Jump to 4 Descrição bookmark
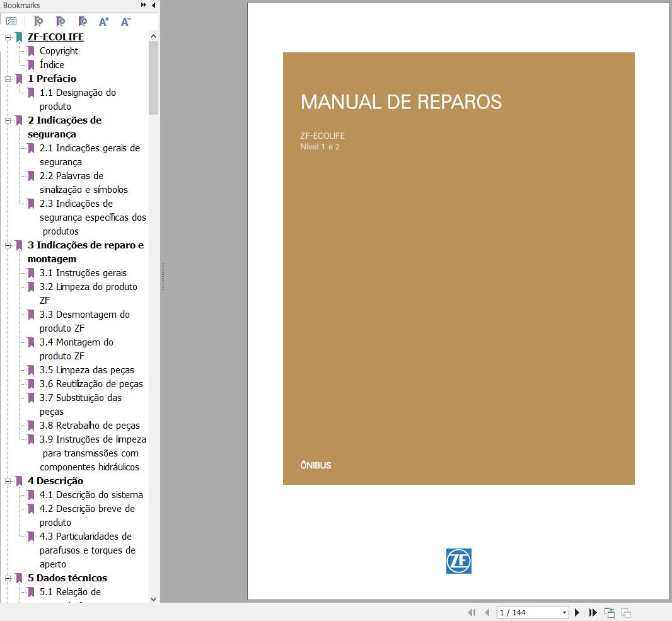 55,481
